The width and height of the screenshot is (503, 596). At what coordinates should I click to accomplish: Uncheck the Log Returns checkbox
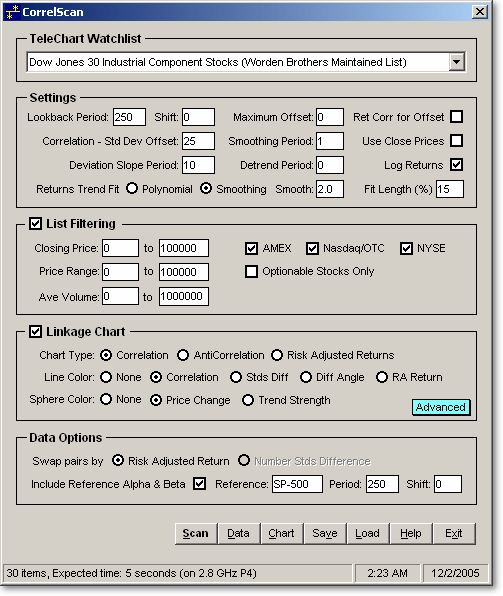[x=457, y=165]
